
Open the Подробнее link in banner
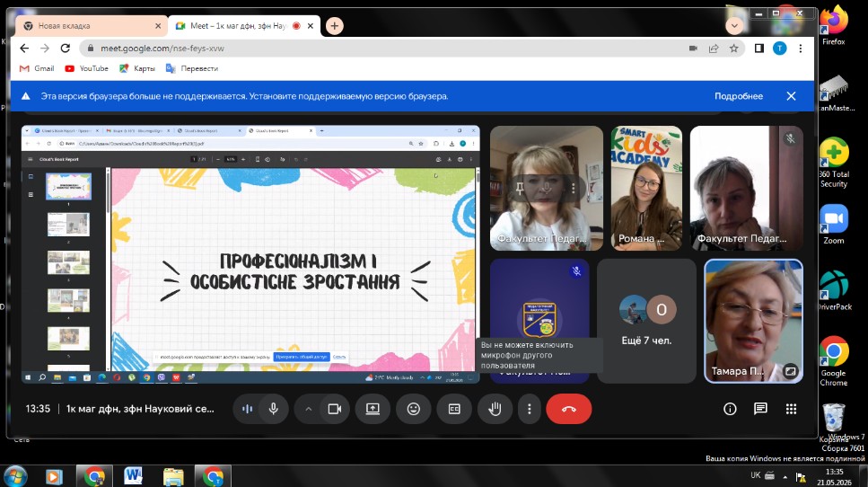coord(739,96)
